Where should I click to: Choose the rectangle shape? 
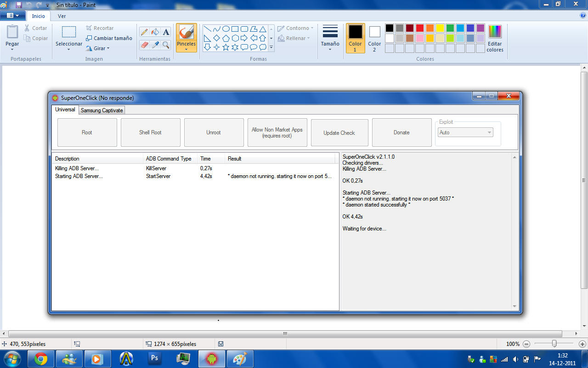pyautogui.click(x=235, y=29)
